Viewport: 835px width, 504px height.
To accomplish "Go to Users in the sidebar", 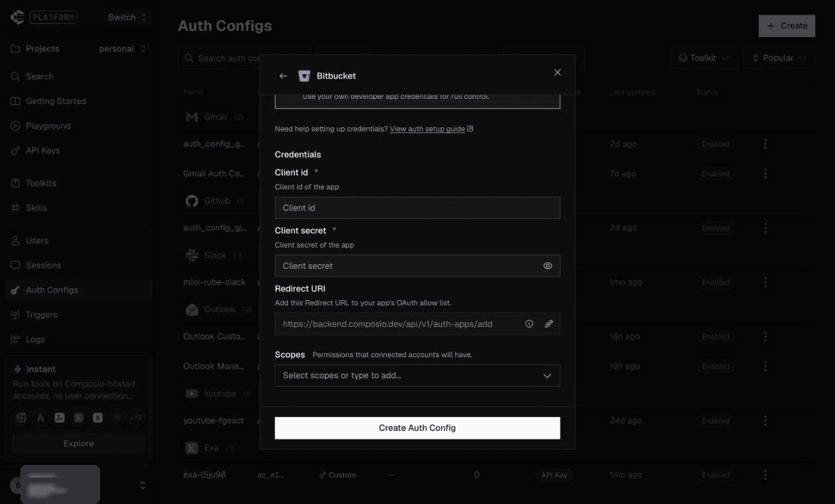I will pyautogui.click(x=78, y=241).
